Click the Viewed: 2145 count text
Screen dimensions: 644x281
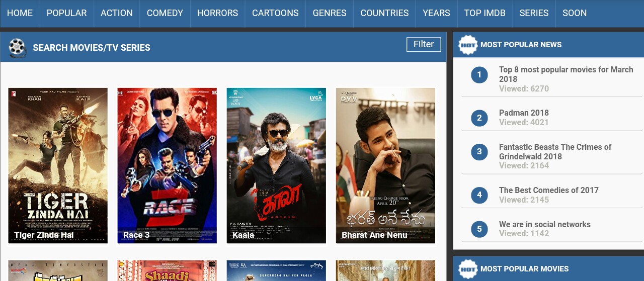pyautogui.click(x=524, y=200)
